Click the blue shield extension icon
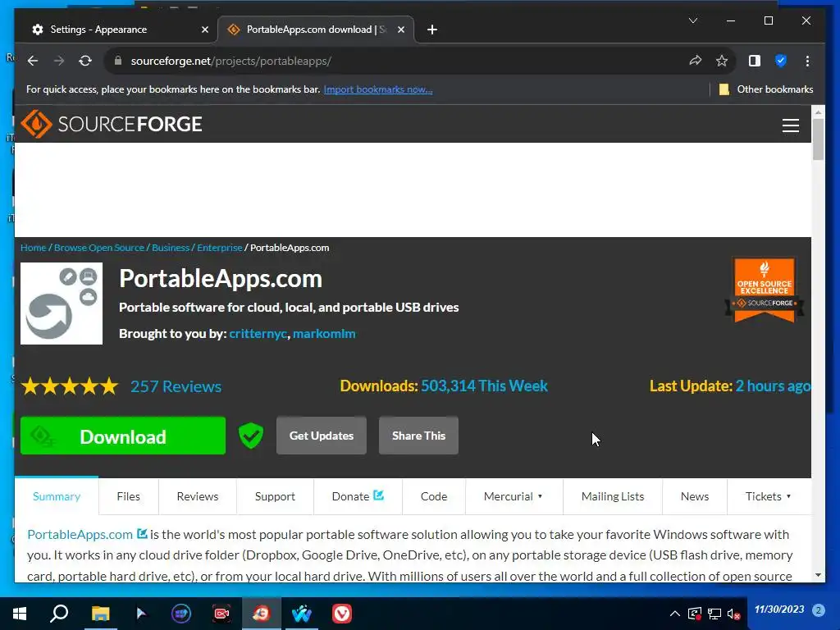Image resolution: width=840 pixels, height=630 pixels. click(x=781, y=61)
